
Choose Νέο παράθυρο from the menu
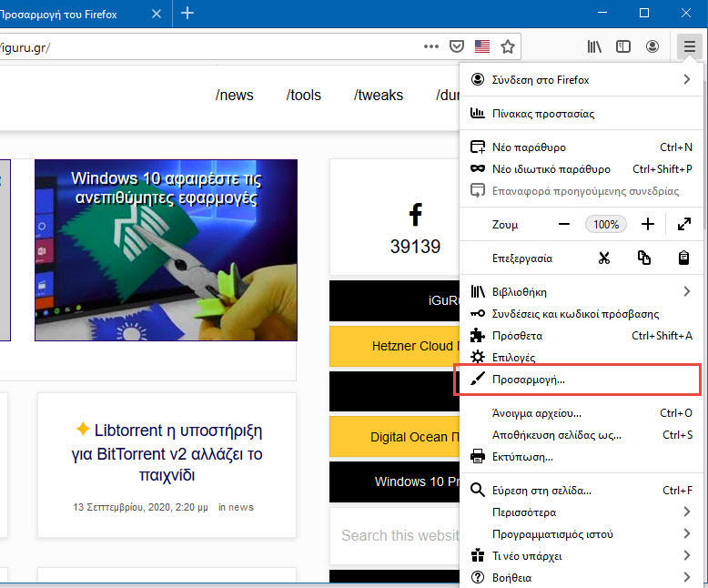[x=581, y=147]
